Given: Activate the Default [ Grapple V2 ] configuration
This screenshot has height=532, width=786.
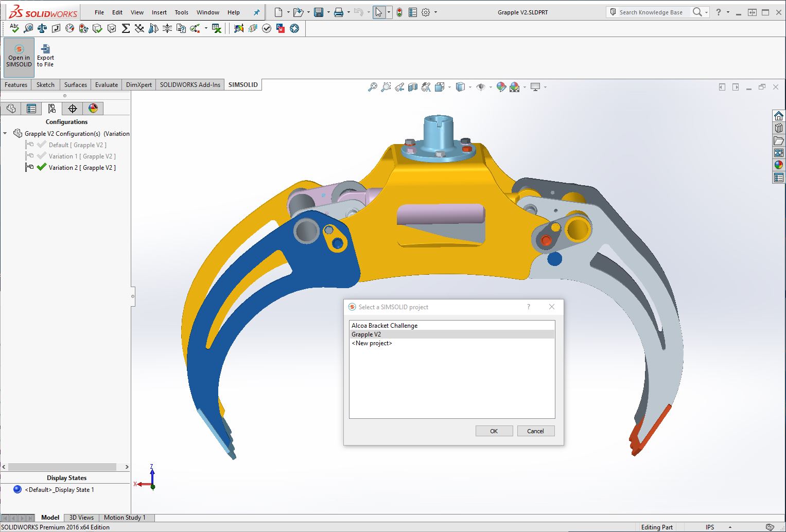Looking at the screenshot, I should point(77,145).
